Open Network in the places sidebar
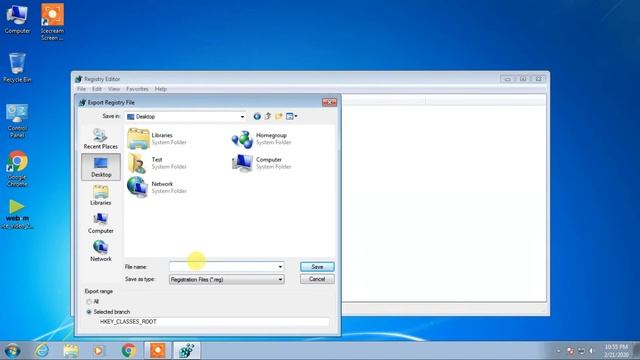Screen dimensions: 640x360 100,251
